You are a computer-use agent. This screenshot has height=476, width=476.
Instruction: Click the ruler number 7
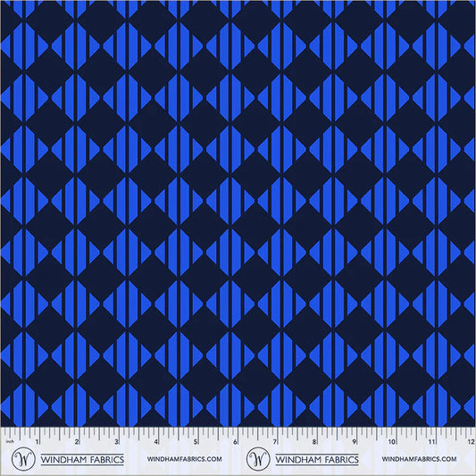click(275, 442)
